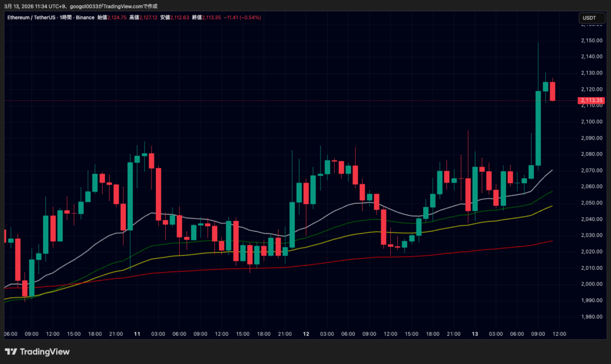
Task: Select date marker 11 on the time axis
Action: click(138, 334)
